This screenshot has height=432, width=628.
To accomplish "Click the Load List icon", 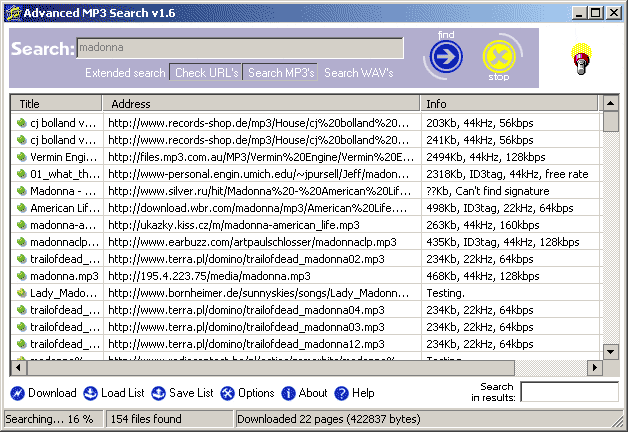I will [90, 393].
